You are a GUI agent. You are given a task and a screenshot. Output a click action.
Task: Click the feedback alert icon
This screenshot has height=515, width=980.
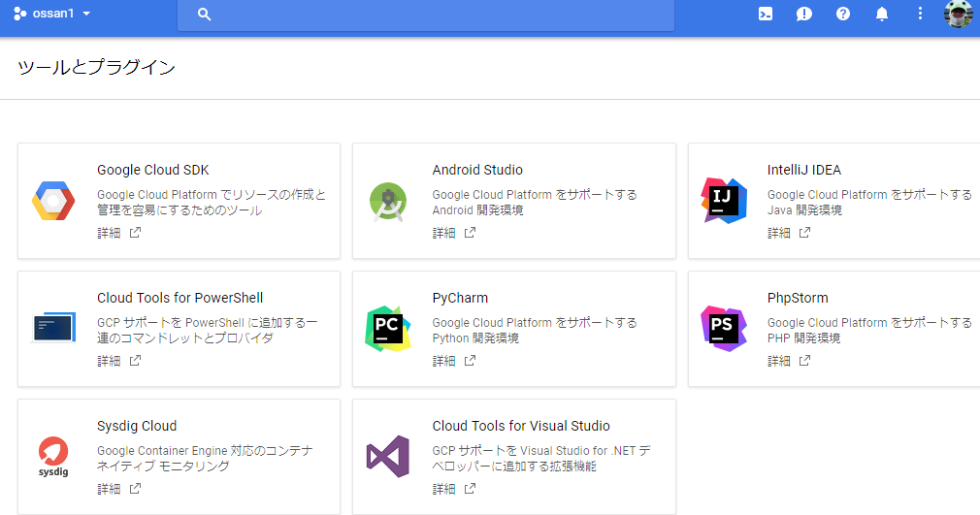pos(804,14)
